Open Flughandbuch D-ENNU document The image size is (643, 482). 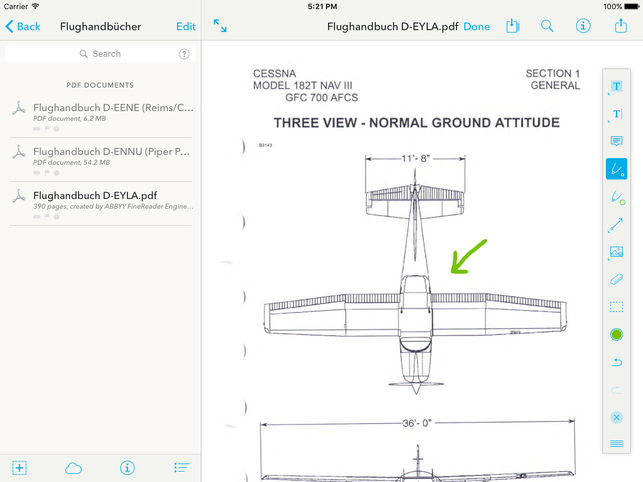[x=101, y=160]
